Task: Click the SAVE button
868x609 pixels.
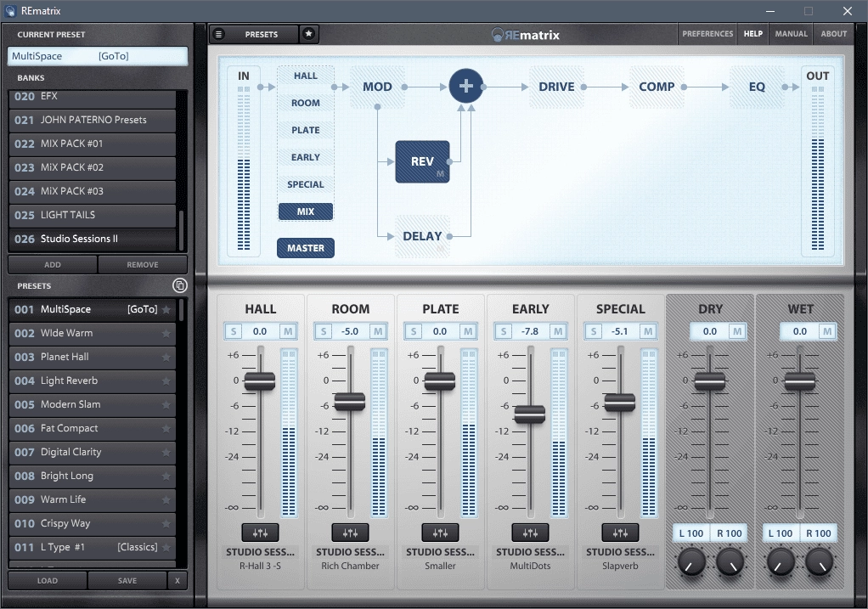Action: 127,581
